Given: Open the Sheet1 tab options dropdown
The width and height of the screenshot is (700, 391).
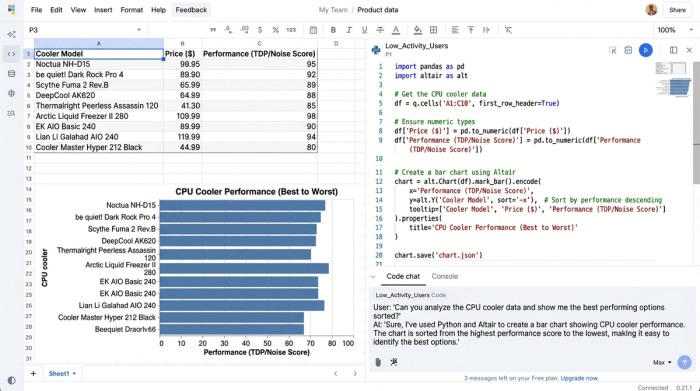Looking at the screenshot, I should point(74,374).
